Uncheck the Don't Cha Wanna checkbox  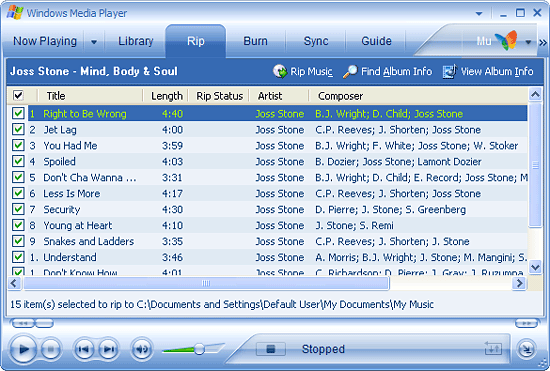(x=18, y=177)
